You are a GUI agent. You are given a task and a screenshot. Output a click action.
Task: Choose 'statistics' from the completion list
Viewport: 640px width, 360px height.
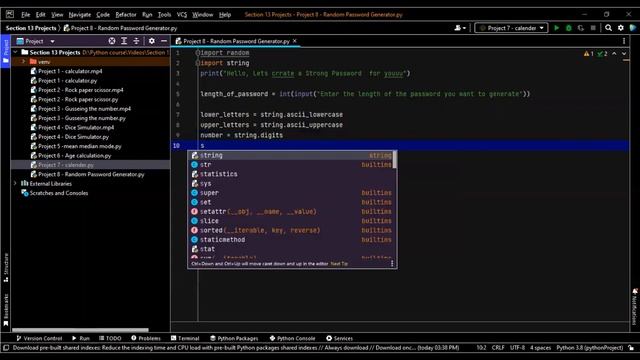coord(292,174)
